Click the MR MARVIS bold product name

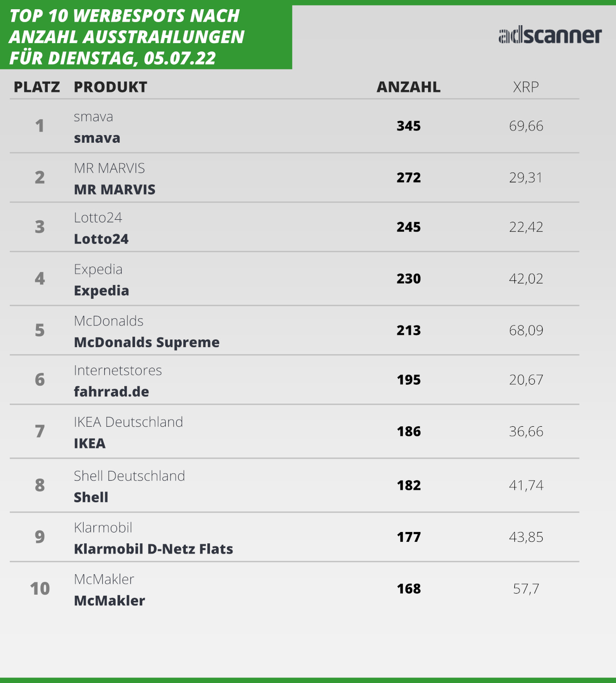[114, 189]
